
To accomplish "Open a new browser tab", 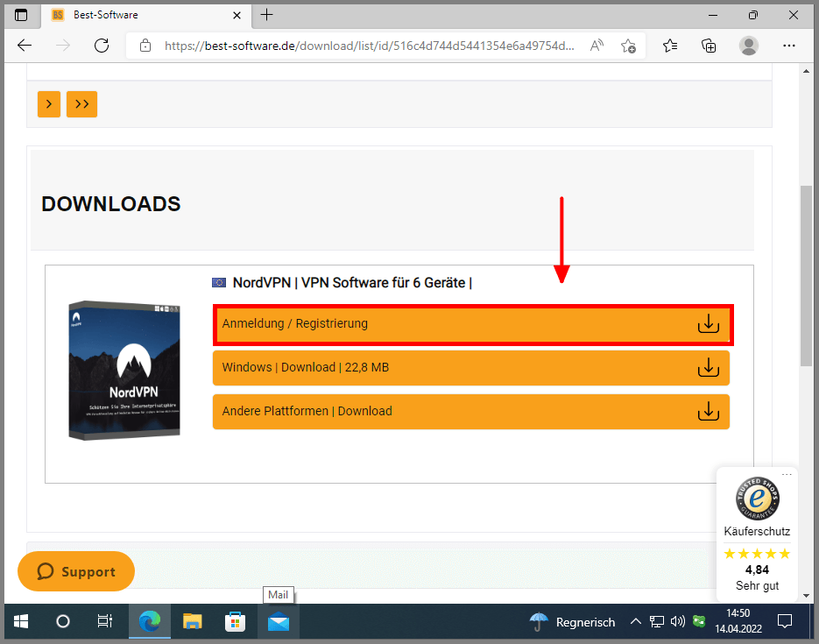I will [266, 15].
